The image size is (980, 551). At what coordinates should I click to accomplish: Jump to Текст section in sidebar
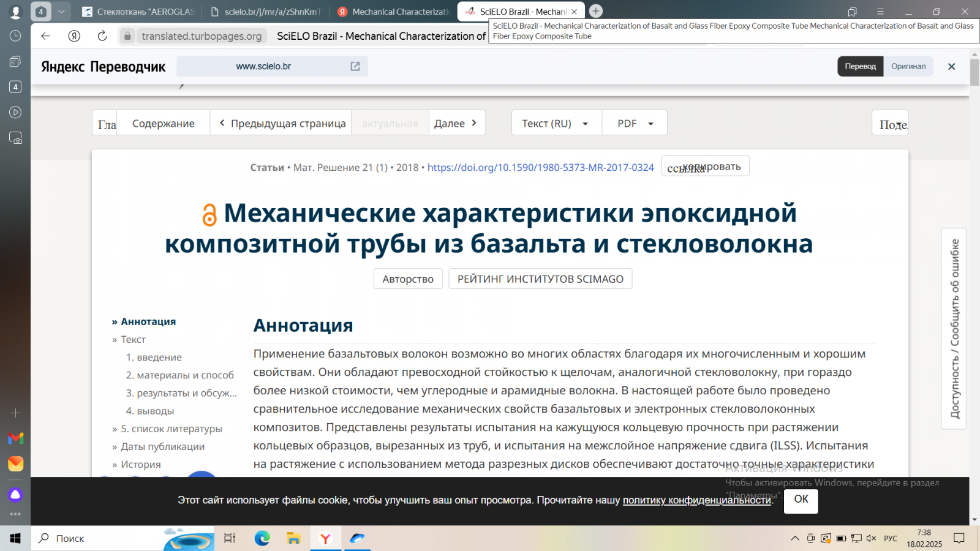[133, 339]
